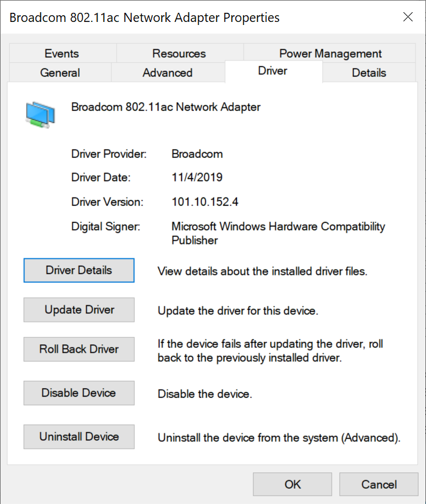This screenshot has height=504, width=426.
Task: Confirm with the OK button
Action: [293, 484]
